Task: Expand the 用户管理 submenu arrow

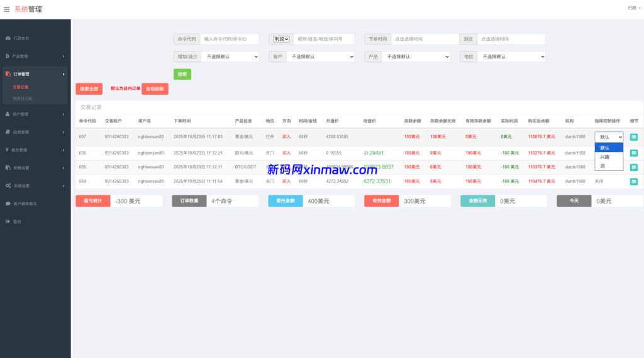Action: pyautogui.click(x=64, y=114)
